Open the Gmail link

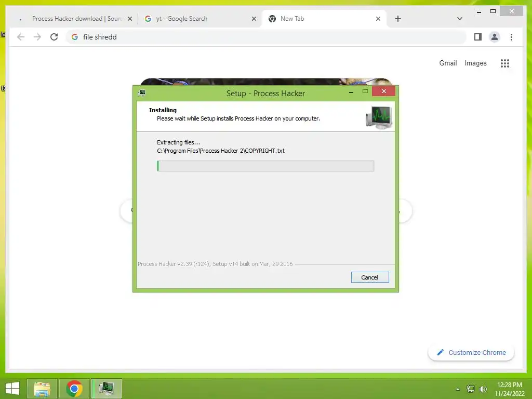tap(448, 63)
